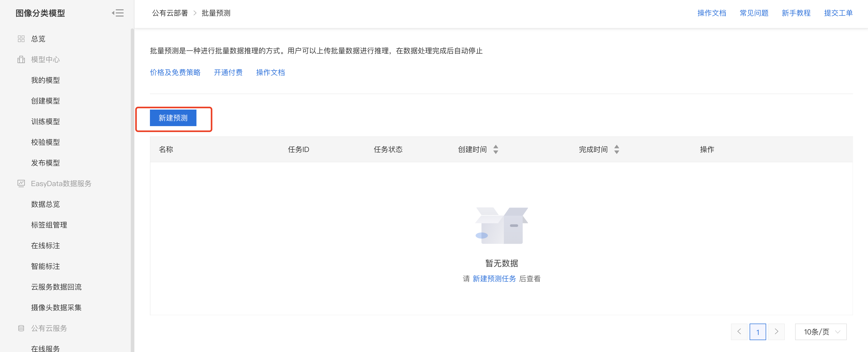Open 数据总览 in the sidebar
The height and width of the screenshot is (352, 868).
45,204
